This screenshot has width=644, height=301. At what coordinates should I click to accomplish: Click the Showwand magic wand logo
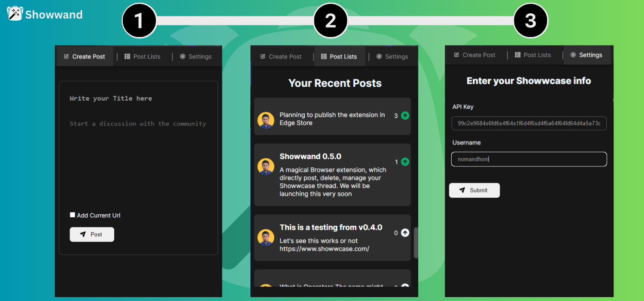(14, 13)
